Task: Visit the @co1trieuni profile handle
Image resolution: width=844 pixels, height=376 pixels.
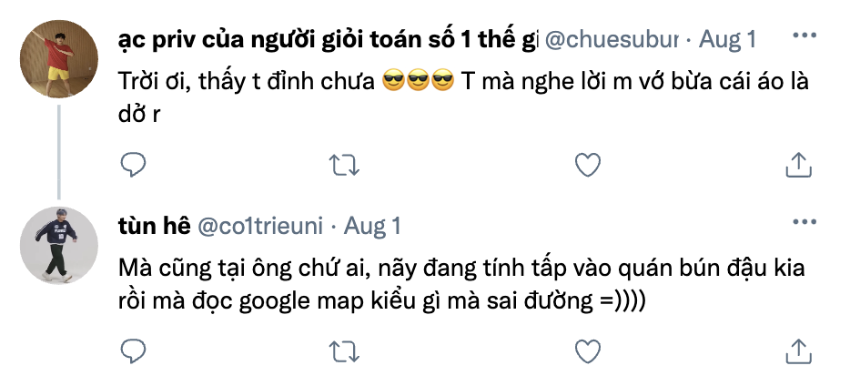Action: click(261, 226)
